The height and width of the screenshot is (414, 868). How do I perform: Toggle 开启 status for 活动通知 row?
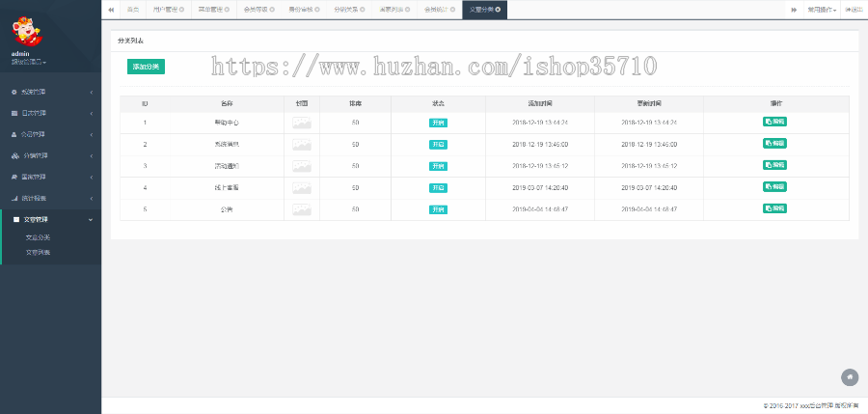438,166
